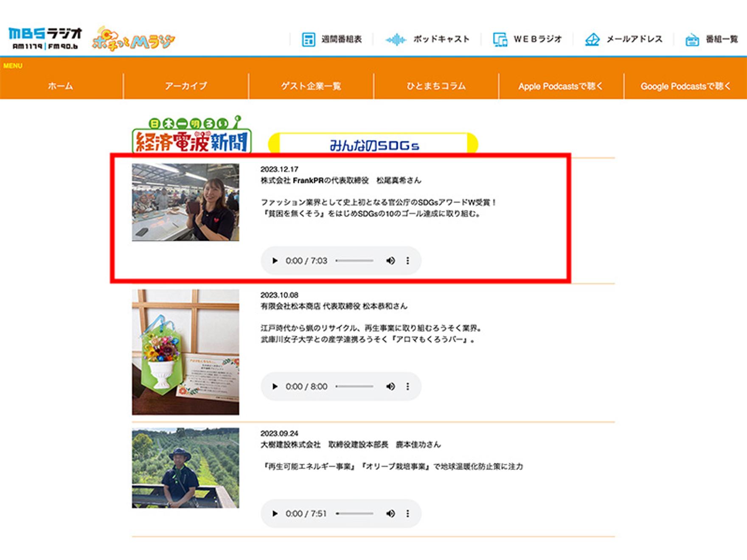The image size is (747, 560).
Task: Click the podcast waveform icon
Action: pyautogui.click(x=396, y=39)
